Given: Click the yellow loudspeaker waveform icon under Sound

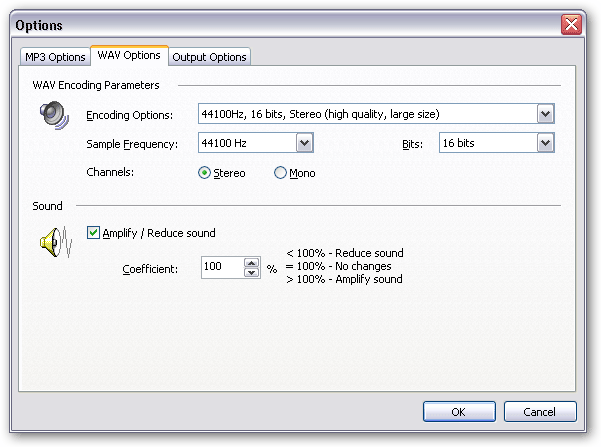Looking at the screenshot, I should (56, 242).
